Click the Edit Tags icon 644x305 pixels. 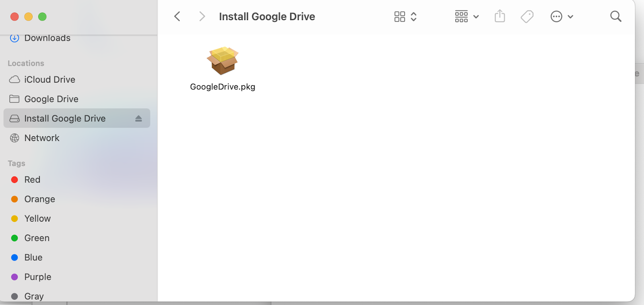click(x=527, y=17)
